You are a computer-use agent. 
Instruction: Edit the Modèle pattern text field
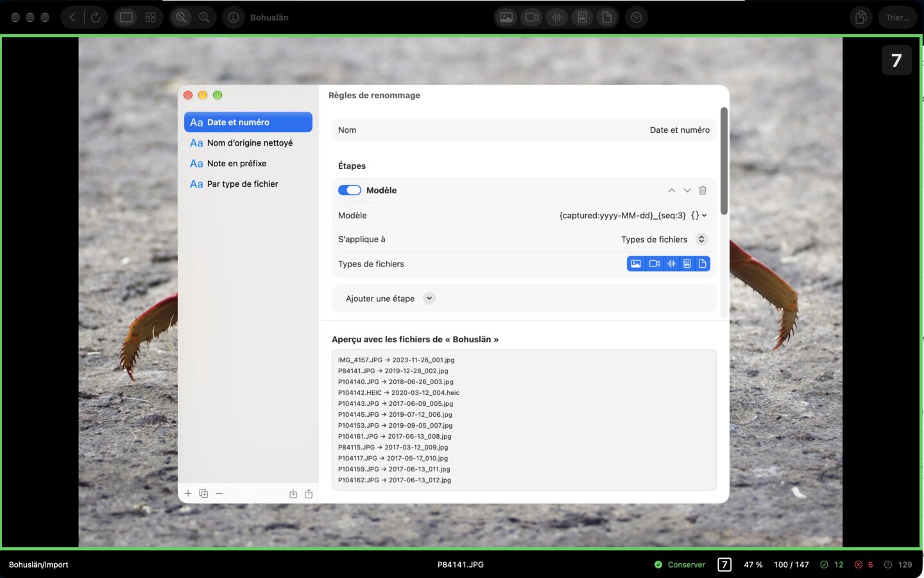tap(622, 215)
